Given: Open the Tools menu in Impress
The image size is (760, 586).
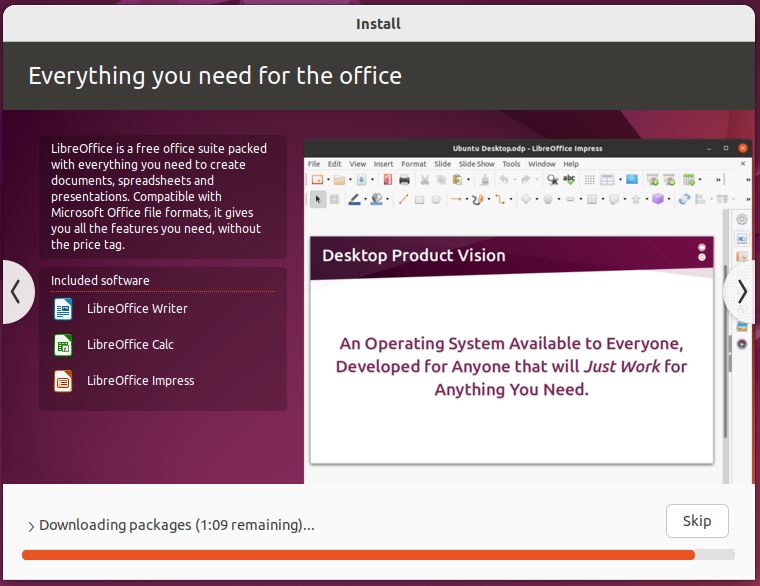Looking at the screenshot, I should point(511,164).
